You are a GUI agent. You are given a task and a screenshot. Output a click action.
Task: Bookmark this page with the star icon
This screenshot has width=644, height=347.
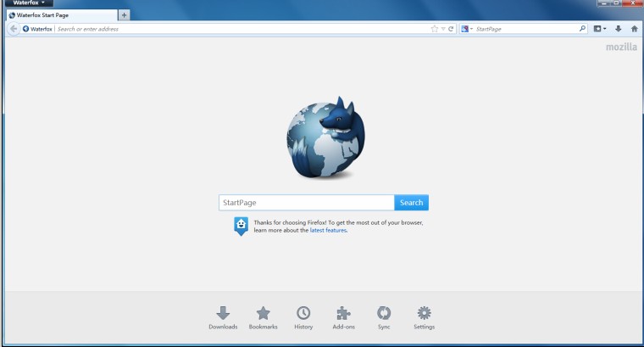click(x=434, y=29)
